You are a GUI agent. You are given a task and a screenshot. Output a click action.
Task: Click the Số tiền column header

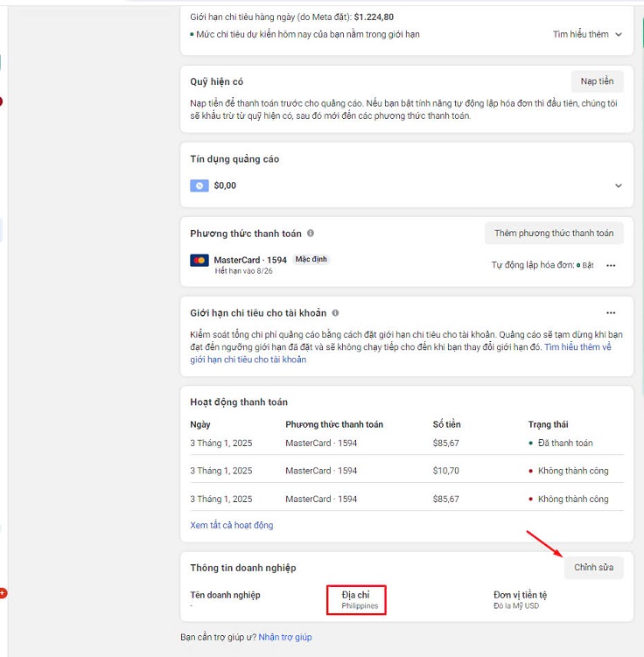(x=446, y=424)
